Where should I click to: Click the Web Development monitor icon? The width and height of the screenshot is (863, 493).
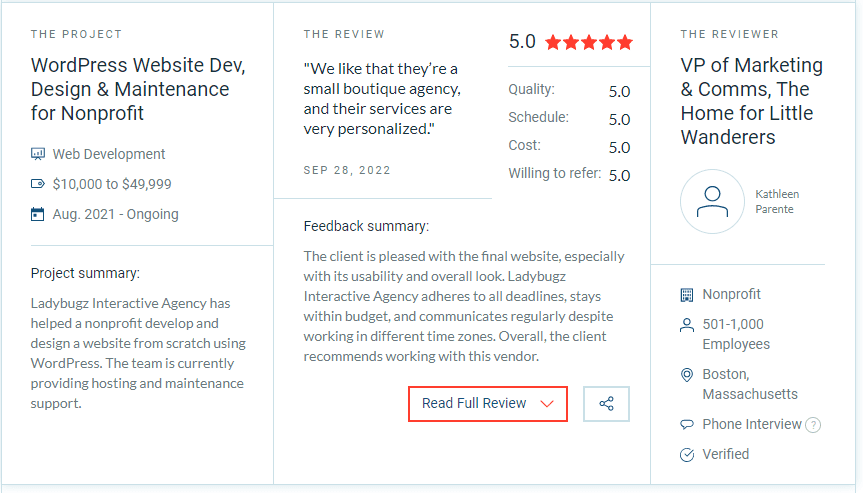38,154
